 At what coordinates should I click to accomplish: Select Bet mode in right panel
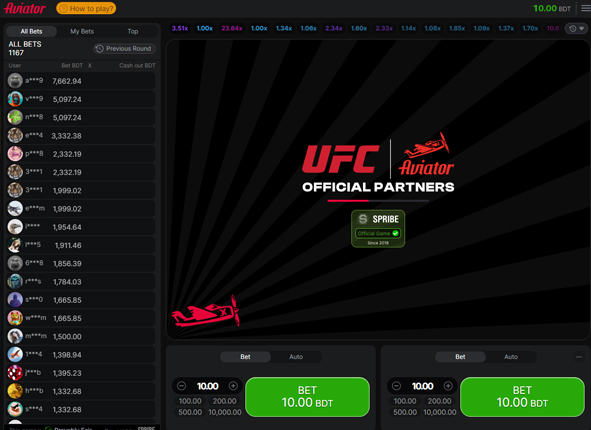[460, 357]
